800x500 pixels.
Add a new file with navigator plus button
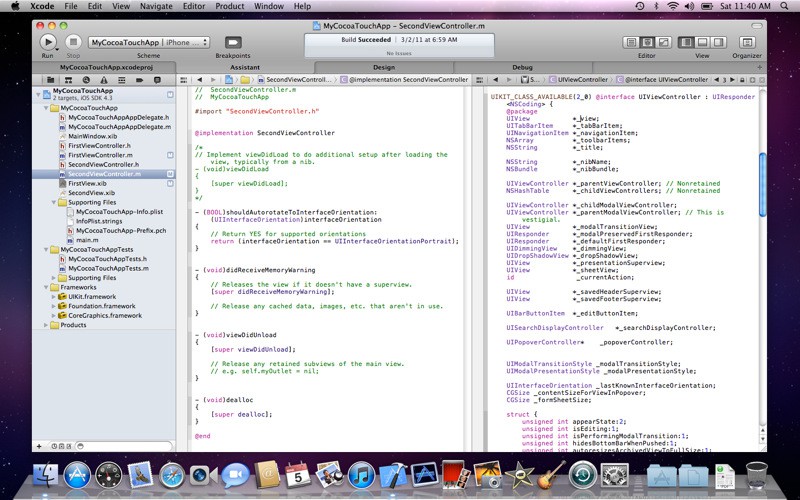pos(39,446)
